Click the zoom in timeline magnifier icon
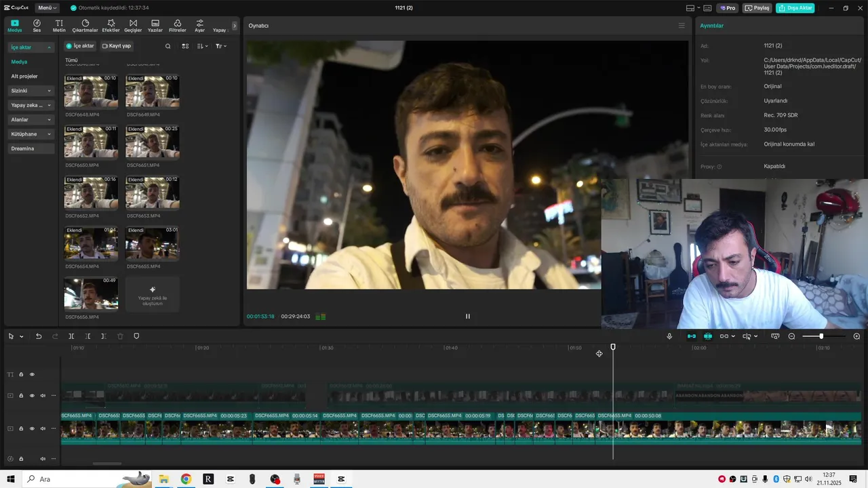This screenshot has width=868, height=488. (856, 336)
